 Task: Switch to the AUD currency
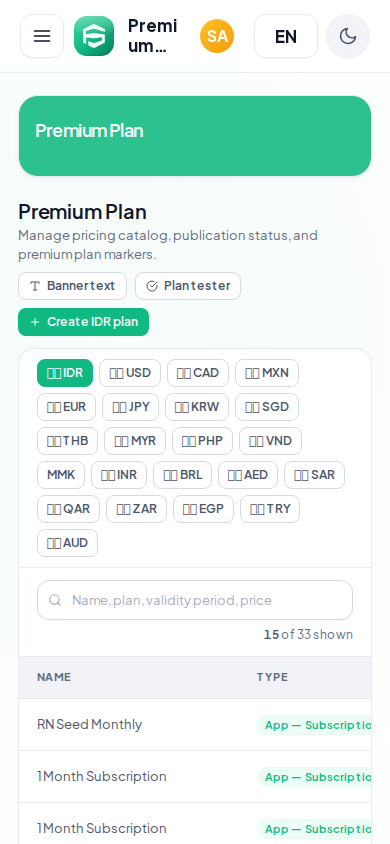[67, 543]
